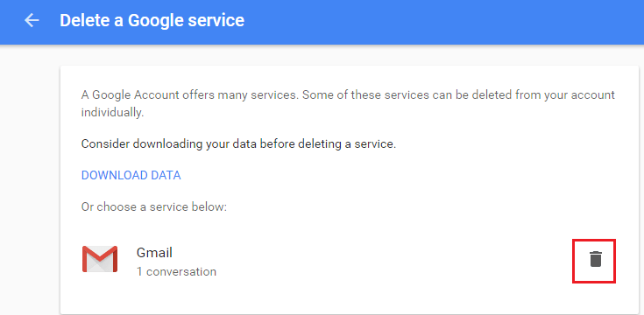Viewport: 644px width, 315px height.
Task: Click the 'Or choose a service below' text
Action: pyautogui.click(x=154, y=206)
